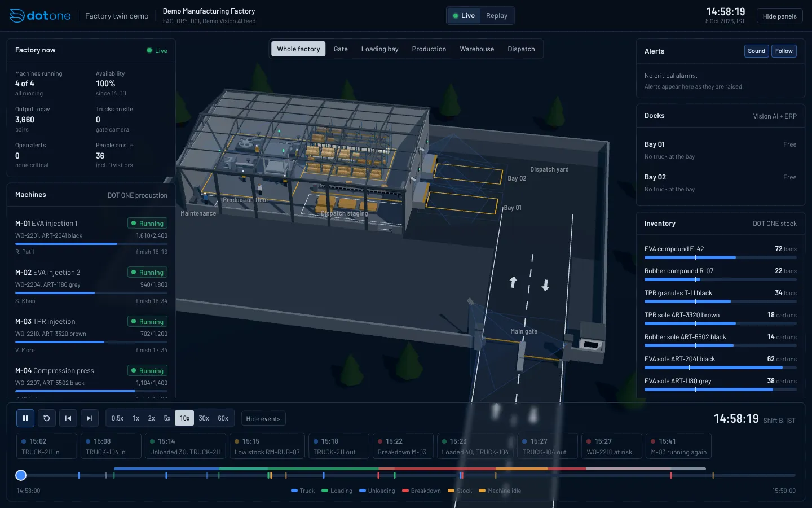Click the restart playback icon
812x508 pixels.
click(47, 418)
